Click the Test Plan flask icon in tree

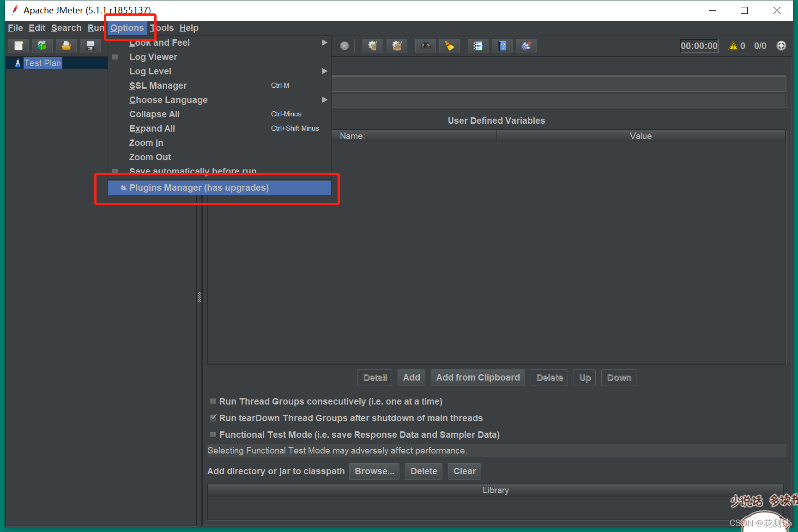(x=18, y=63)
